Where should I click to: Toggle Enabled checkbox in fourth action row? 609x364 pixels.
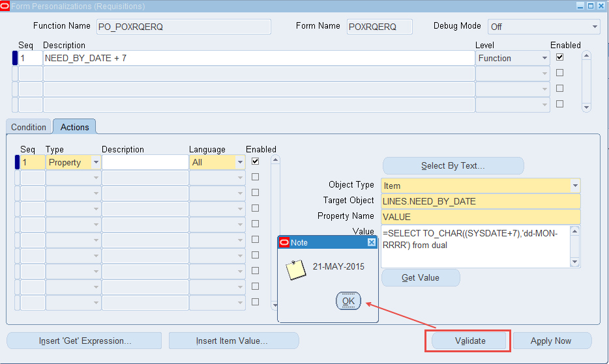point(255,208)
